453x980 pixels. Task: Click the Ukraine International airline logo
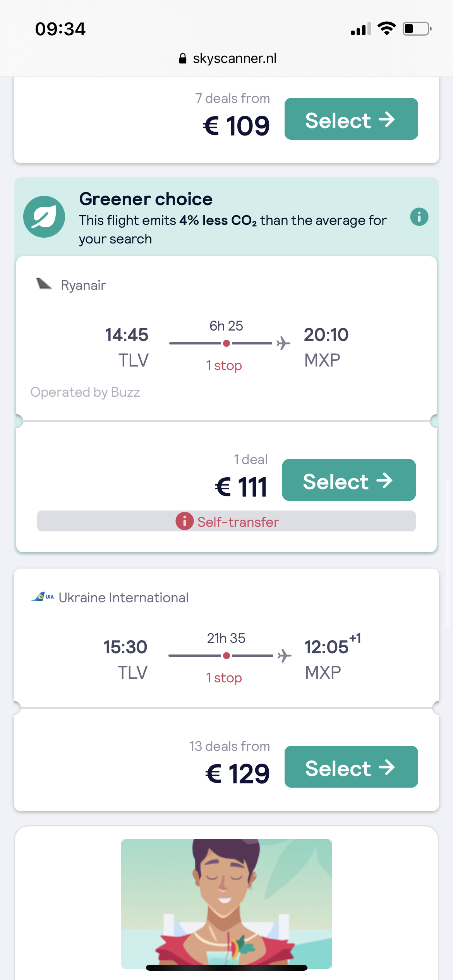[x=42, y=597]
